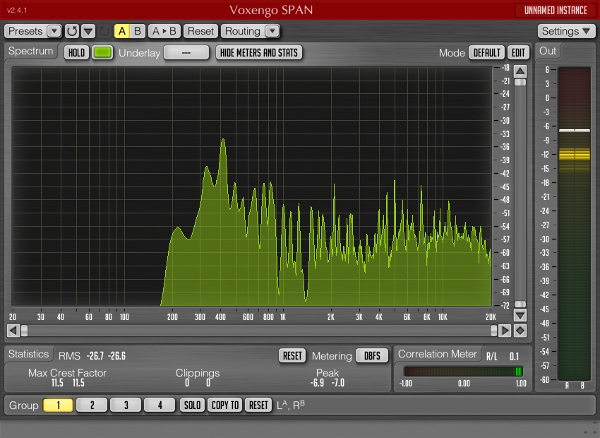This screenshot has width=600, height=438.
Task: Click the output level meter
Action: point(574,224)
